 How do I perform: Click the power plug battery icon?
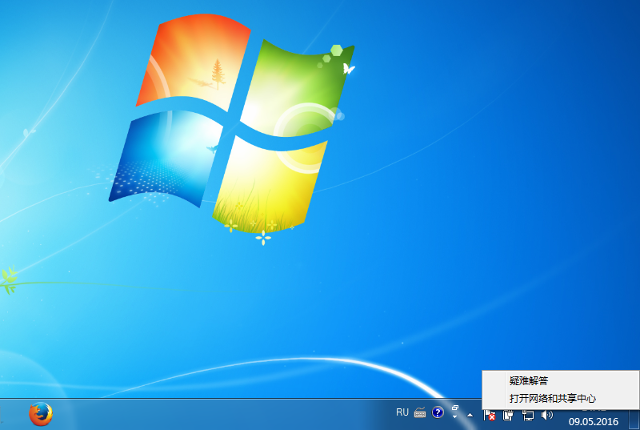click(x=508, y=415)
